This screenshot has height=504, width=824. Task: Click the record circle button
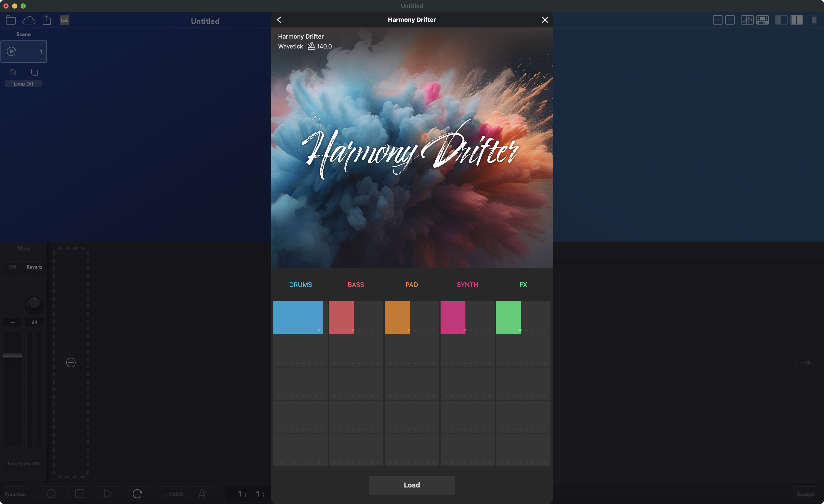[51, 494]
